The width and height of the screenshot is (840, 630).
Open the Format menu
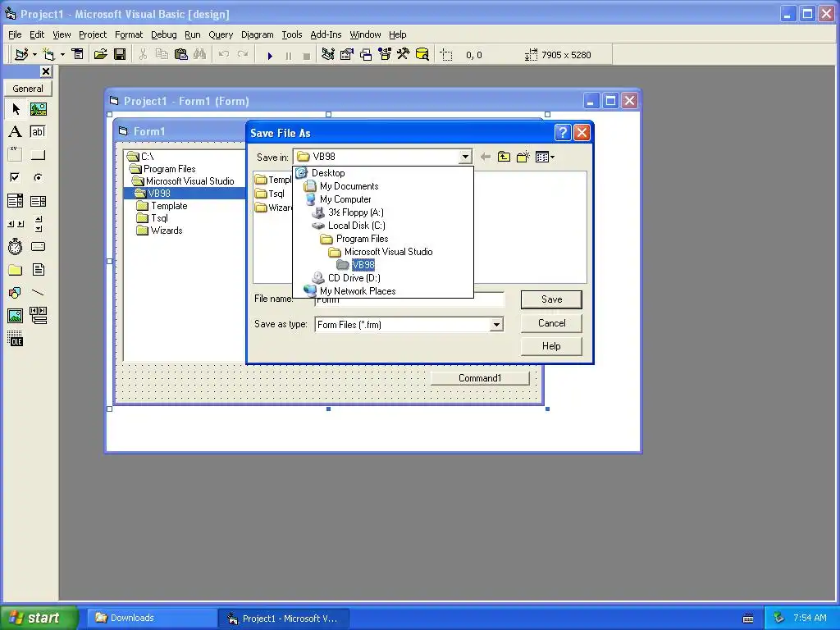pos(129,34)
